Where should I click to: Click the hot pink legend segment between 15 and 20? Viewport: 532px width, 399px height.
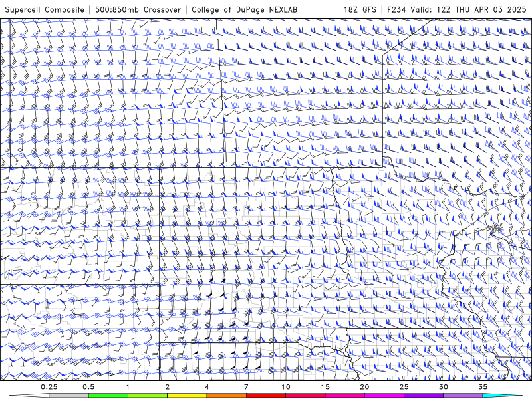[x=344, y=396]
